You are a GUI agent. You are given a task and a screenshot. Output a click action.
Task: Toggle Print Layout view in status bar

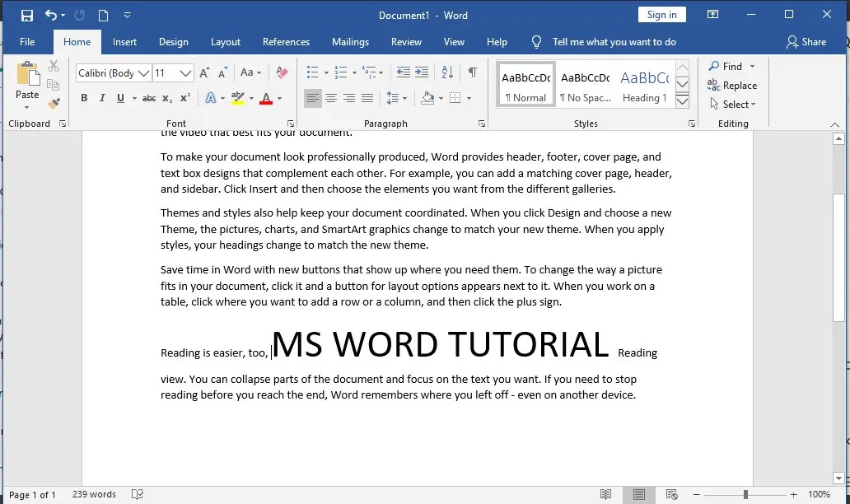(x=638, y=494)
